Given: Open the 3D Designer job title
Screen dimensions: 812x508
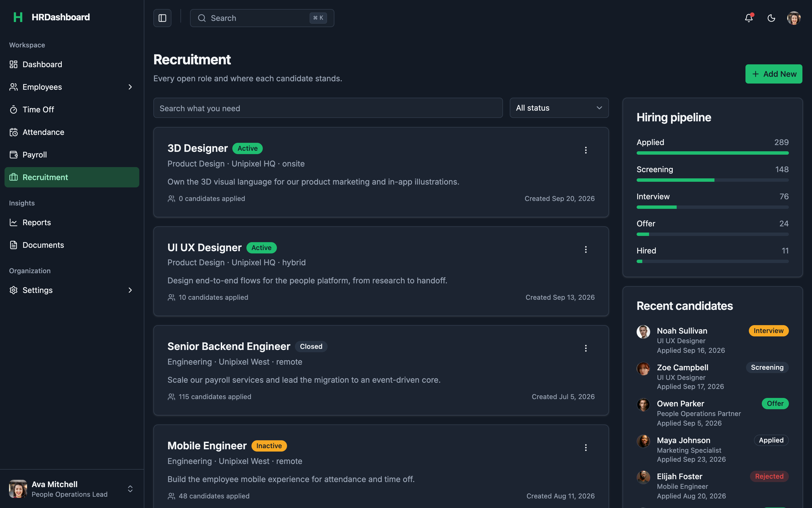Looking at the screenshot, I should coord(198,148).
